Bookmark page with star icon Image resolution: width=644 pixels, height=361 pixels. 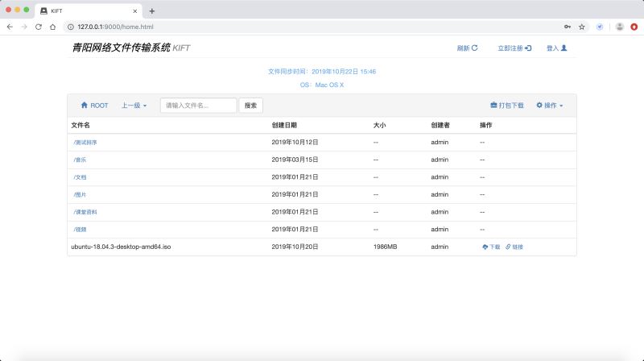[x=581, y=27]
